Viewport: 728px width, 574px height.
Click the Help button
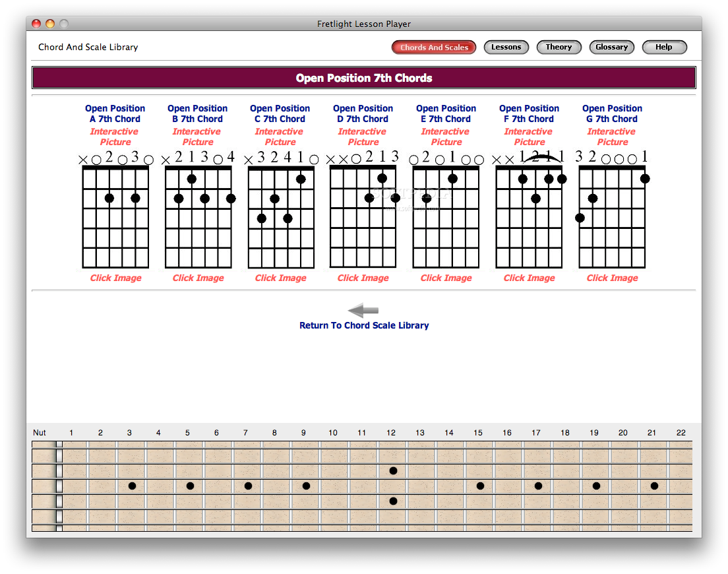[664, 48]
